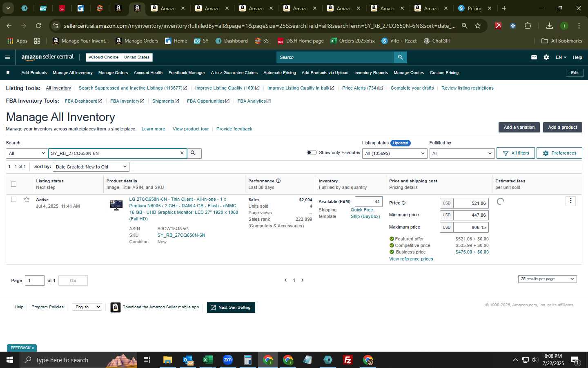588x368 pixels.
Task: Open Automate Pricing menu item
Action: click(280, 73)
